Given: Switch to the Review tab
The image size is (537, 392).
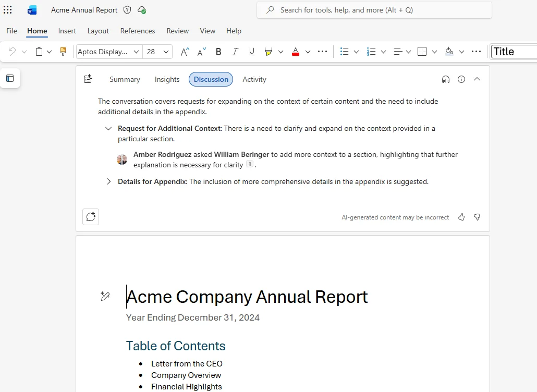Looking at the screenshot, I should tap(178, 31).
